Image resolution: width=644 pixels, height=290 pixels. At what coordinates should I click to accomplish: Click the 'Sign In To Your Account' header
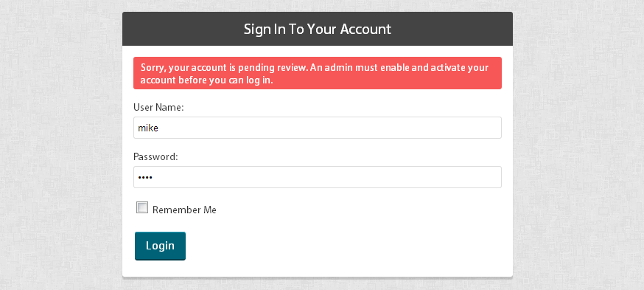click(x=318, y=29)
